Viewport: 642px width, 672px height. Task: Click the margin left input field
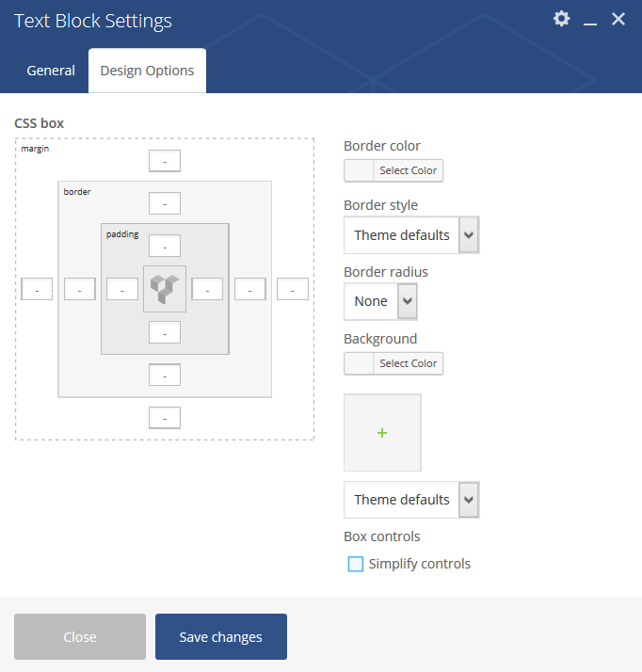pos(37,289)
